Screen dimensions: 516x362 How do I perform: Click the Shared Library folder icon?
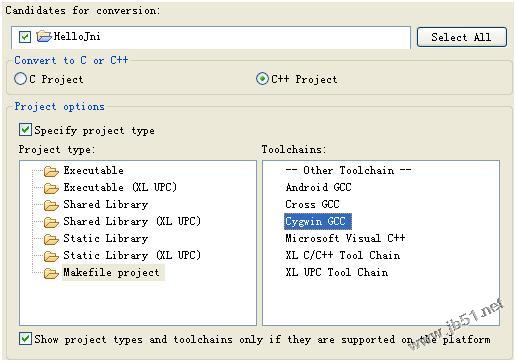(x=51, y=205)
